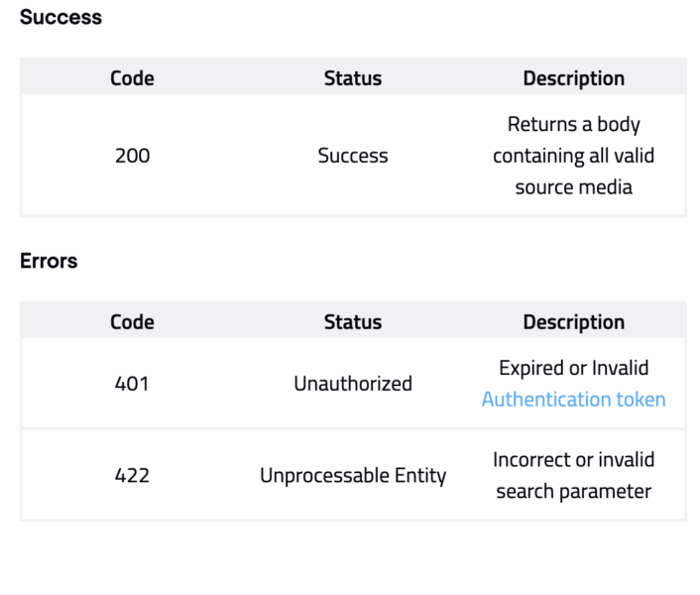Click 'containing all valid' description line
Viewport: 700px width, 595px height.
(573, 156)
